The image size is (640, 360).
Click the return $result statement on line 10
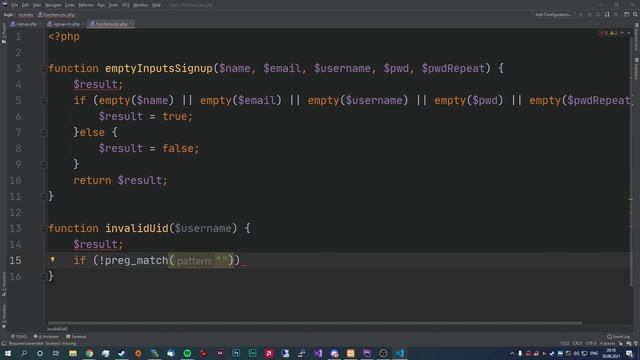coord(120,180)
